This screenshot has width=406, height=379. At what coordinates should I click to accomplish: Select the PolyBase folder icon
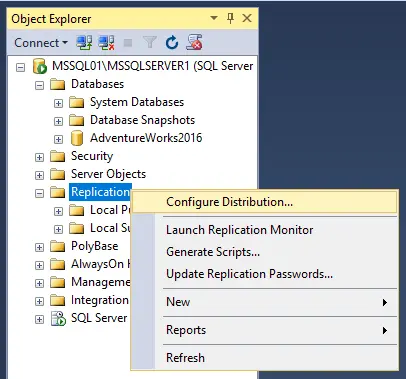[x=57, y=246]
